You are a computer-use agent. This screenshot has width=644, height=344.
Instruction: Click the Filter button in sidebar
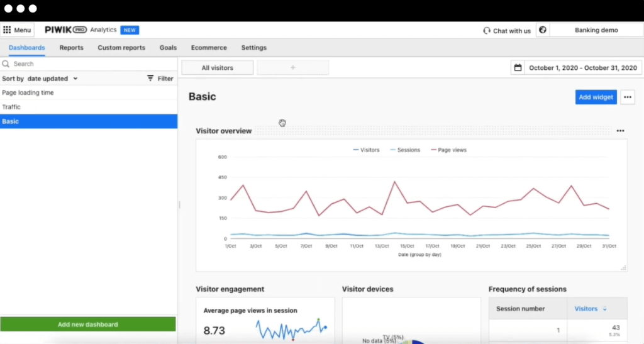[x=160, y=79]
